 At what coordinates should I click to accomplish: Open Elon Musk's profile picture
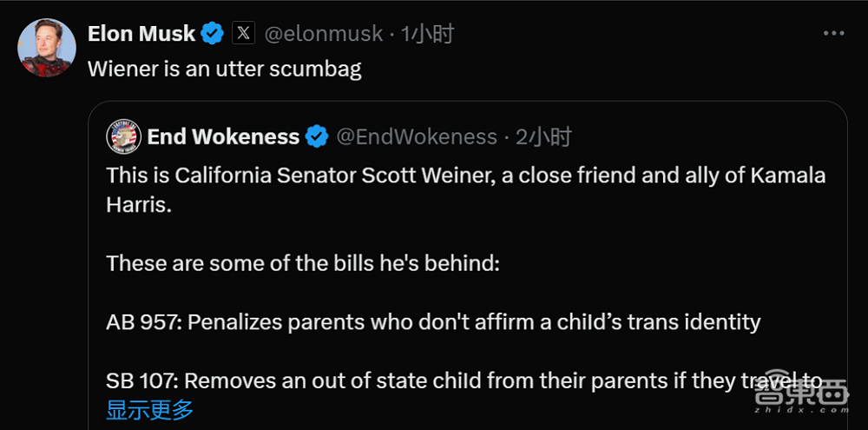click(x=47, y=46)
